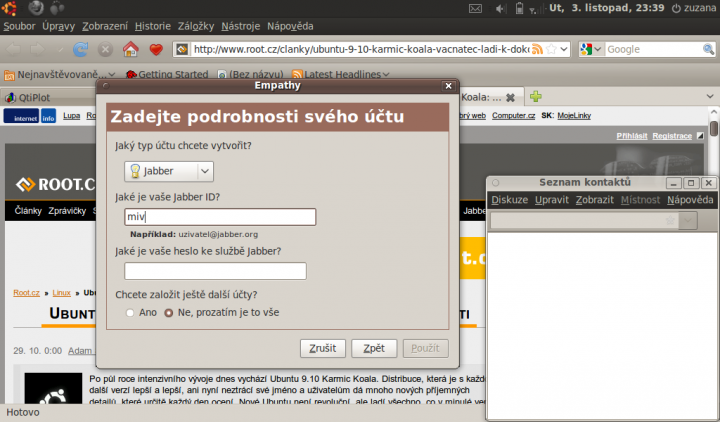Click the date and time in the panel
Image resolution: width=720 pixels, height=422 pixels.
(607, 8)
